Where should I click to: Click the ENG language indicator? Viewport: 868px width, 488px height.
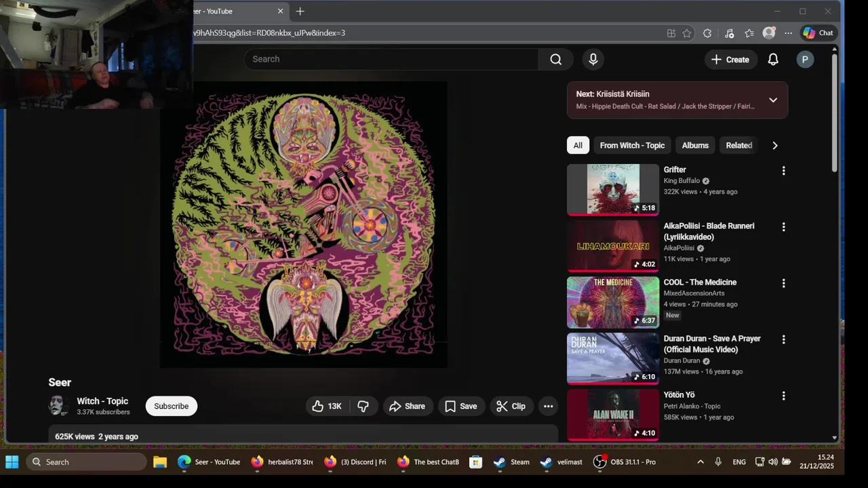(739, 462)
